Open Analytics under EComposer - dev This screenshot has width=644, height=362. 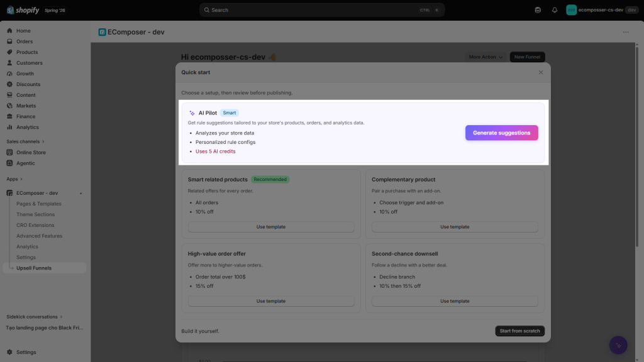pos(27,246)
